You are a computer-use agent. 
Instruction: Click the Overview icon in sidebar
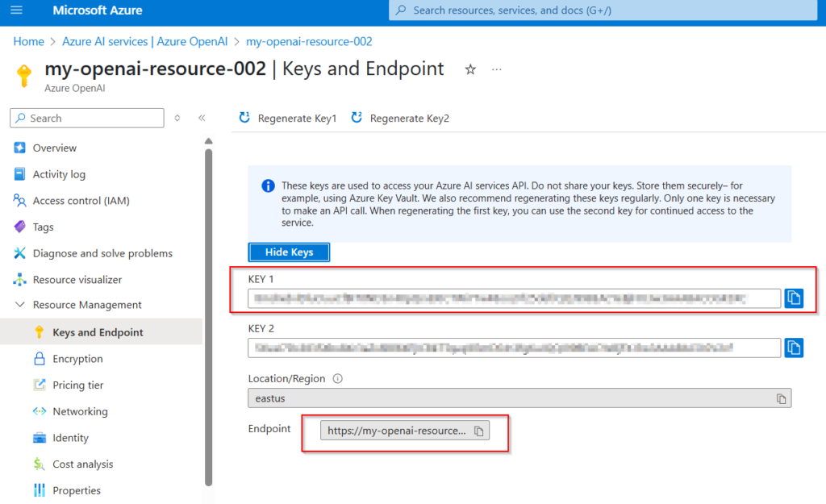click(19, 148)
